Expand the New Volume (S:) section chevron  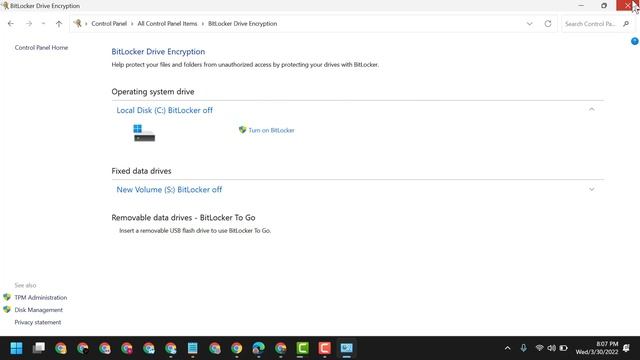pos(591,189)
